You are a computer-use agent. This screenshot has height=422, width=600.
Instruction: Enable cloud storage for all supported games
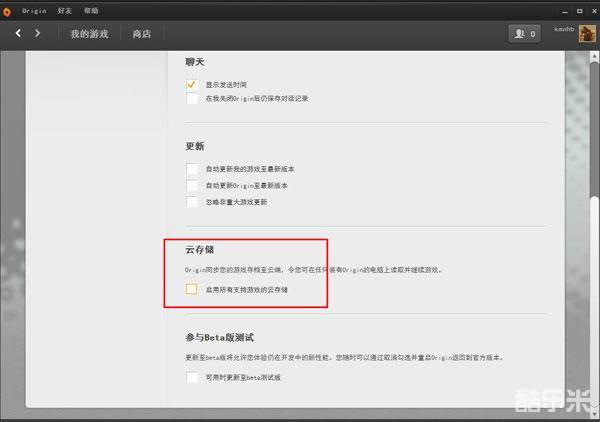pyautogui.click(x=192, y=289)
